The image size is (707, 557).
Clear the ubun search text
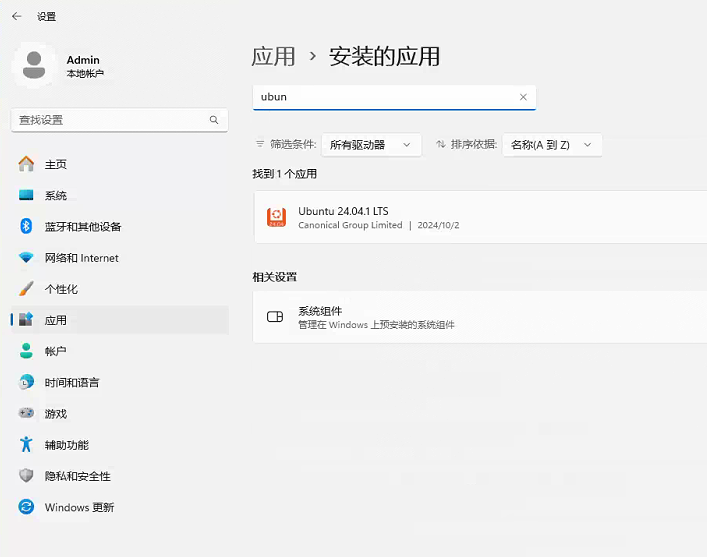point(523,97)
